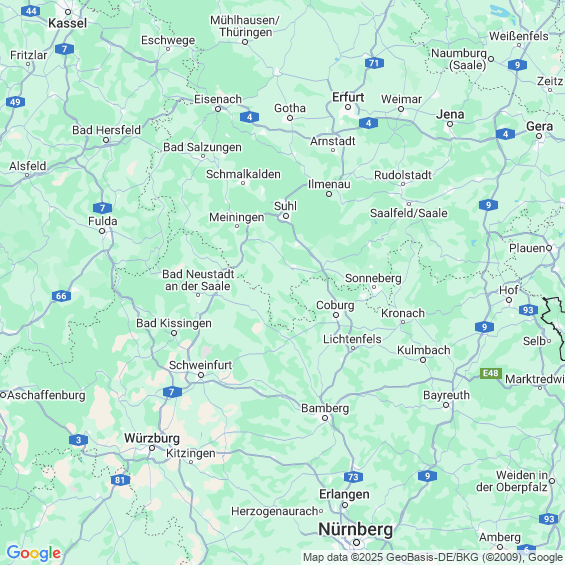
Task: Select the Würzburg city label
Action: coord(152,438)
